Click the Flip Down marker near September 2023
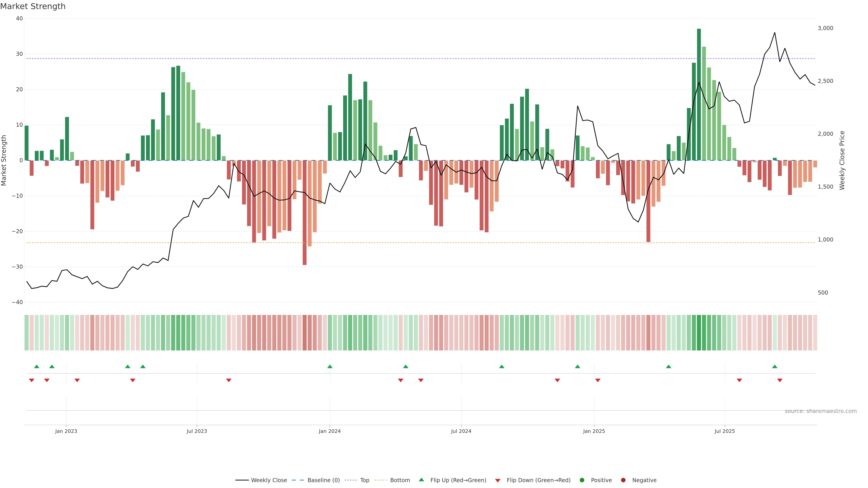Screen dimensions: 868x488 [x=229, y=380]
